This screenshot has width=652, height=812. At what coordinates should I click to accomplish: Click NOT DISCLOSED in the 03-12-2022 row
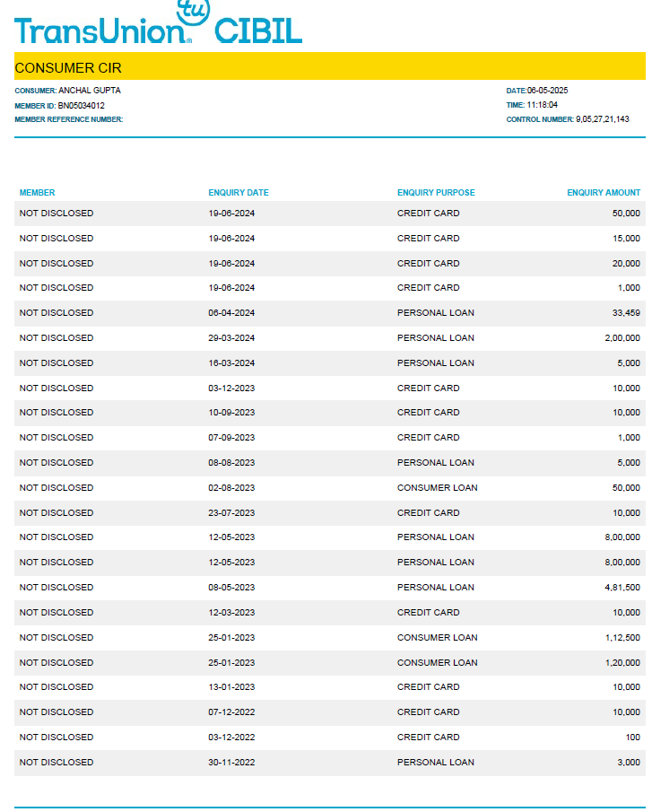pyautogui.click(x=57, y=738)
